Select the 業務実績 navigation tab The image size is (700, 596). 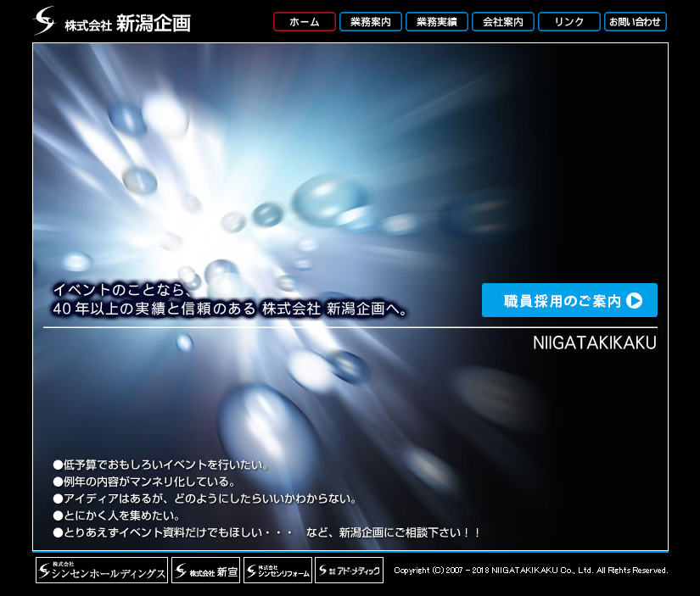click(436, 22)
